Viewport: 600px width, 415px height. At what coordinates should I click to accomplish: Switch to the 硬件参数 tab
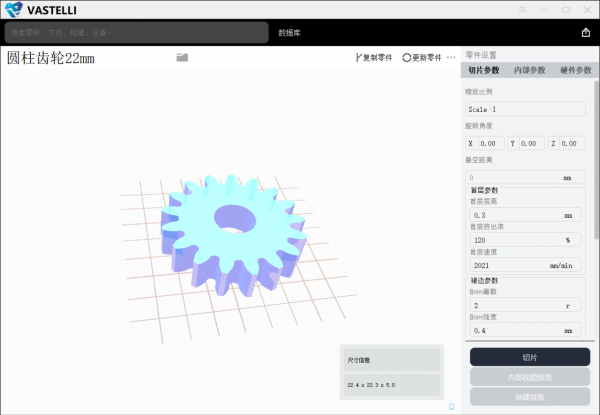tap(575, 70)
